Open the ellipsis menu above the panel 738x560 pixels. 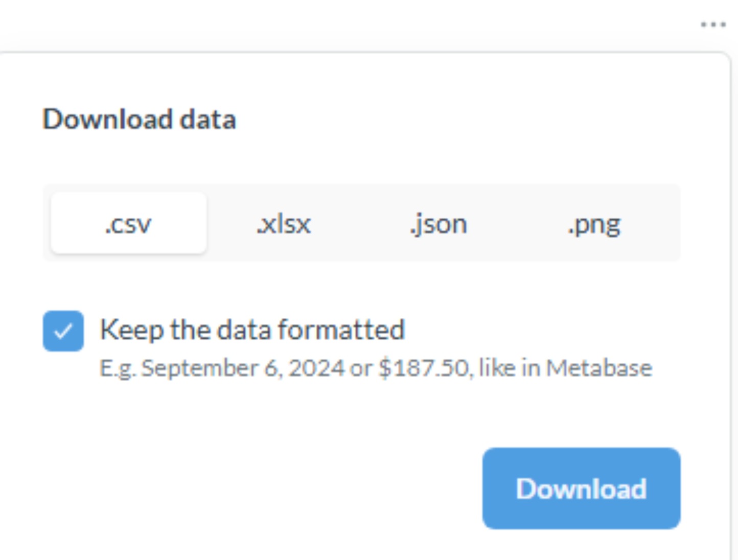pos(713,25)
